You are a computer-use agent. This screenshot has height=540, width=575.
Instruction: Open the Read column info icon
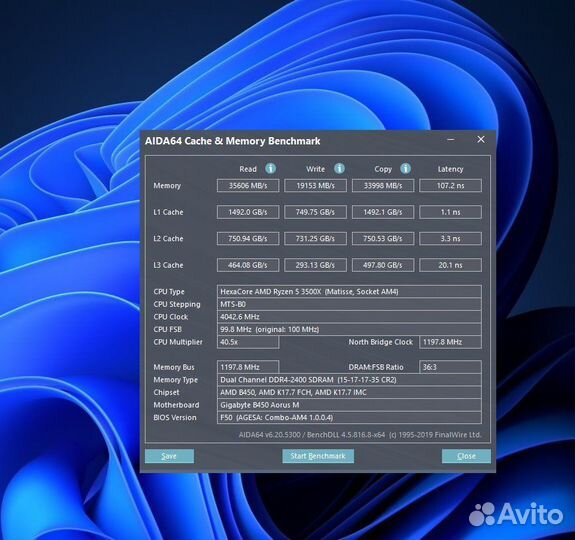pos(271,169)
